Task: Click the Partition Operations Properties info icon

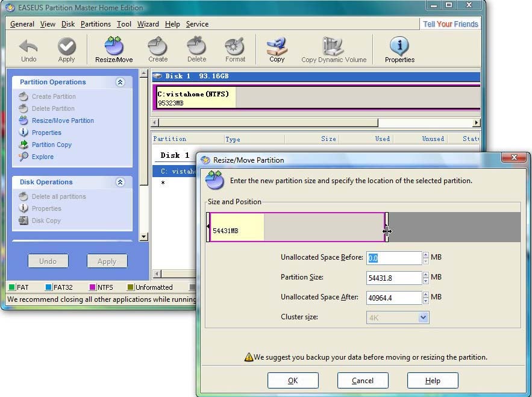Action: click(x=23, y=133)
